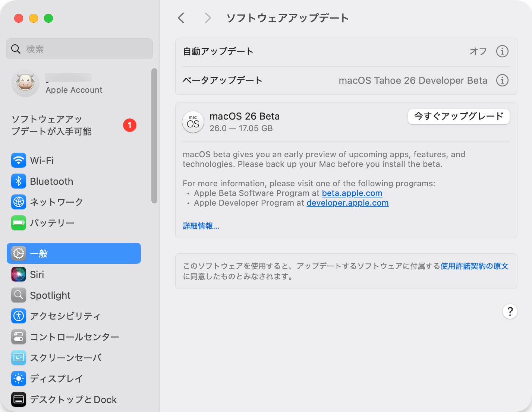This screenshot has height=412, width=532.
Task: Select Siri label in sidebar
Action: tap(37, 275)
